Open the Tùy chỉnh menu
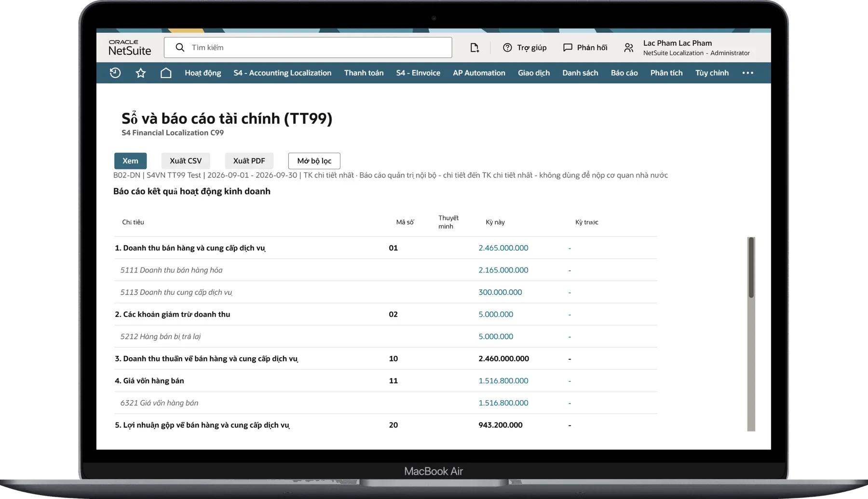 pos(712,73)
